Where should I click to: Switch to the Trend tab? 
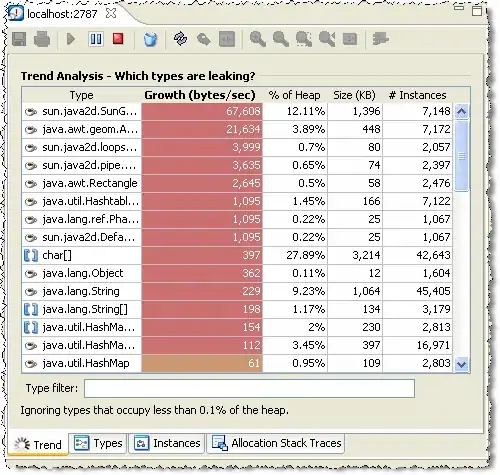coord(38,444)
